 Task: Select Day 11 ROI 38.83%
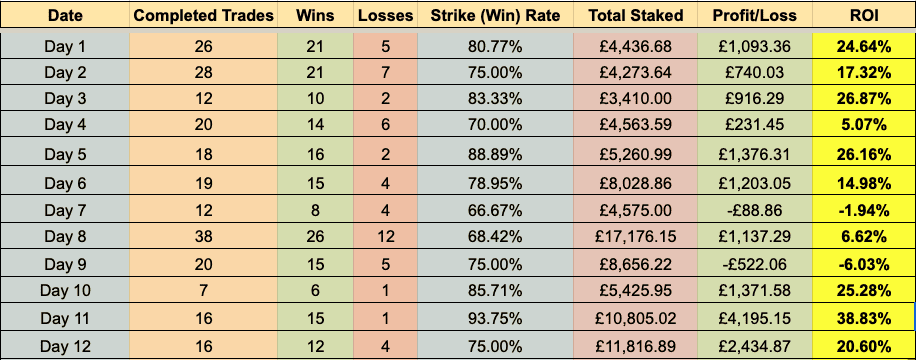coord(863,318)
